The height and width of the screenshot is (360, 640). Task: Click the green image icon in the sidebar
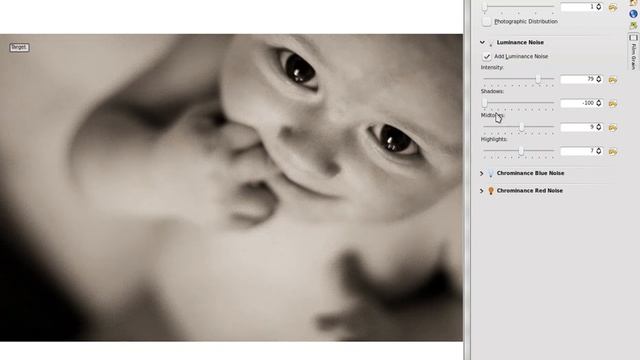(633, 25)
